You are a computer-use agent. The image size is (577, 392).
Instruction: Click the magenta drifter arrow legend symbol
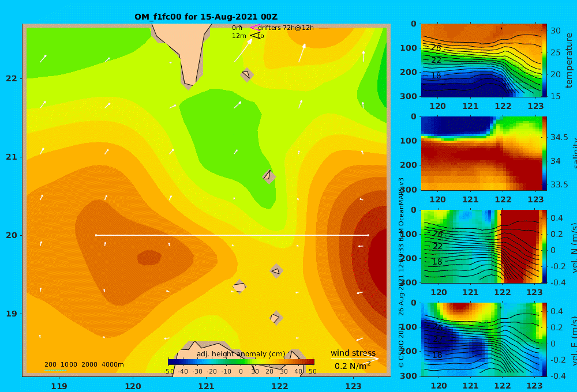tap(254, 27)
